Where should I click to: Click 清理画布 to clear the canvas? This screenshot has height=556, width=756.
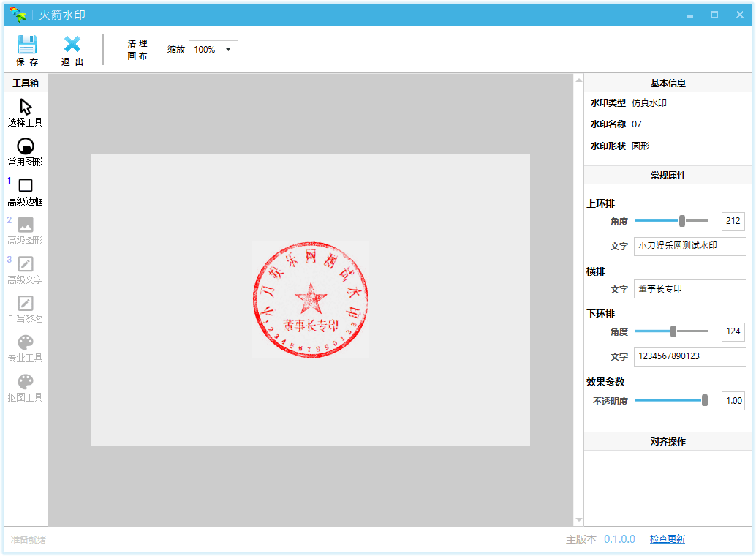click(x=137, y=50)
